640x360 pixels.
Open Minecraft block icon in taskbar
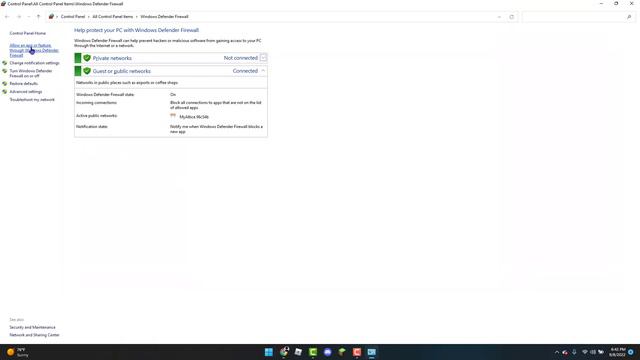click(x=342, y=352)
